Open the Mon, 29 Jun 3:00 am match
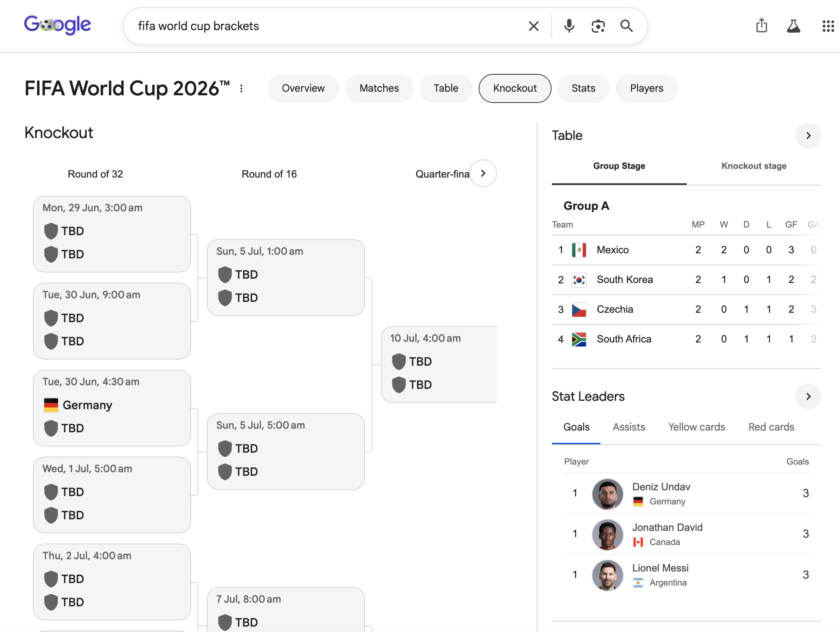This screenshot has width=840, height=632. [112, 234]
